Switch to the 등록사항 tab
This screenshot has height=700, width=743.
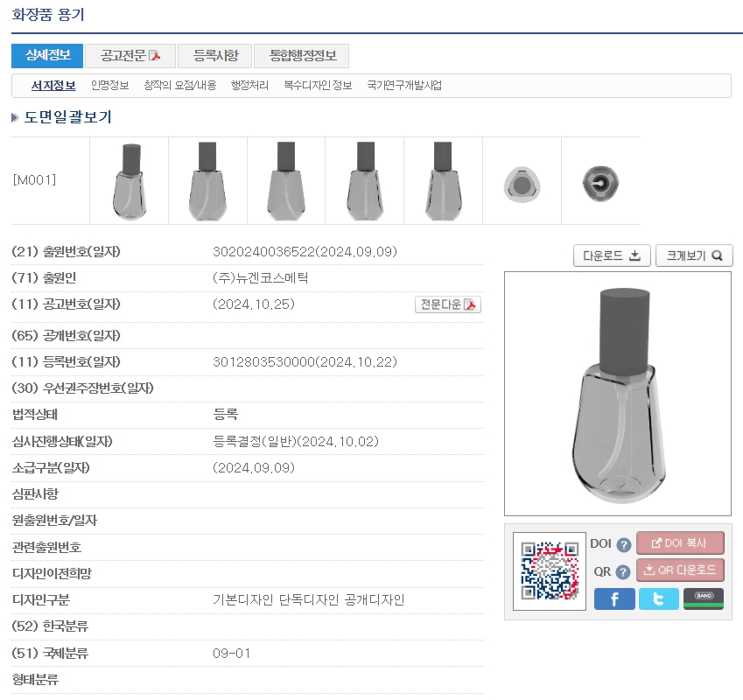(x=214, y=56)
